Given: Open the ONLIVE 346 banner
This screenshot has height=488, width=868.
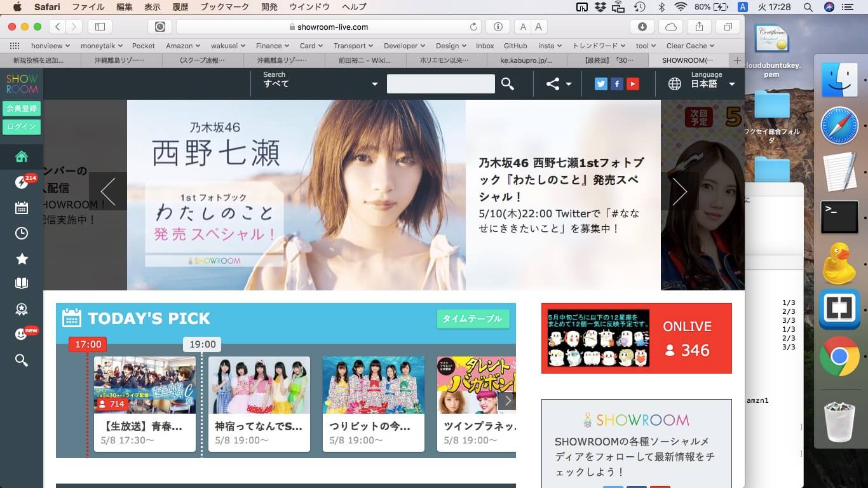Looking at the screenshot, I should point(637,338).
